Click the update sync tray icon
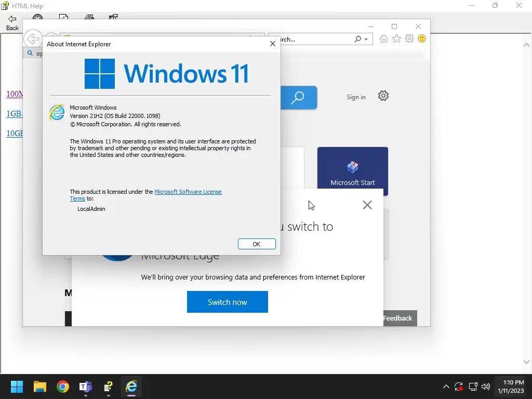This screenshot has width=532, height=399. point(459,387)
